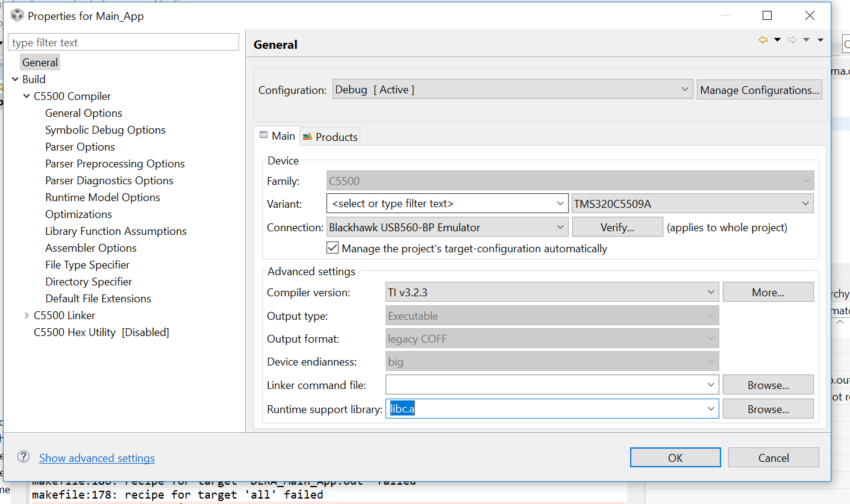Select Parser Preprocessing Options item

115,163
